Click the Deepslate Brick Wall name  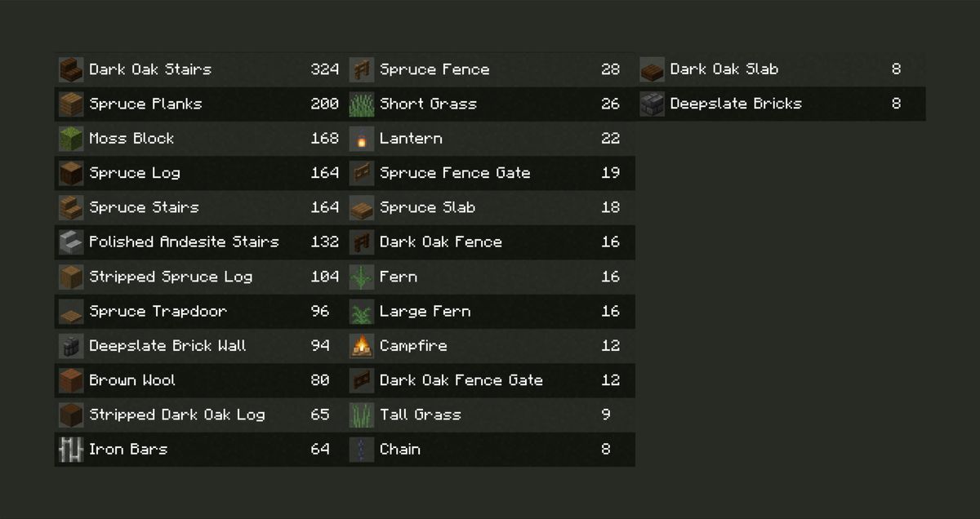(167, 346)
